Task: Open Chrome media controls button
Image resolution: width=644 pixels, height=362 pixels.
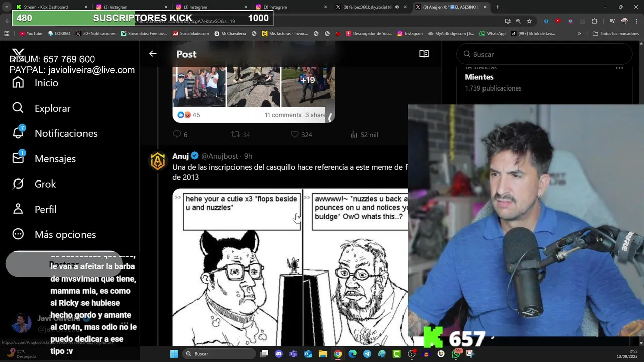Action: [612, 21]
